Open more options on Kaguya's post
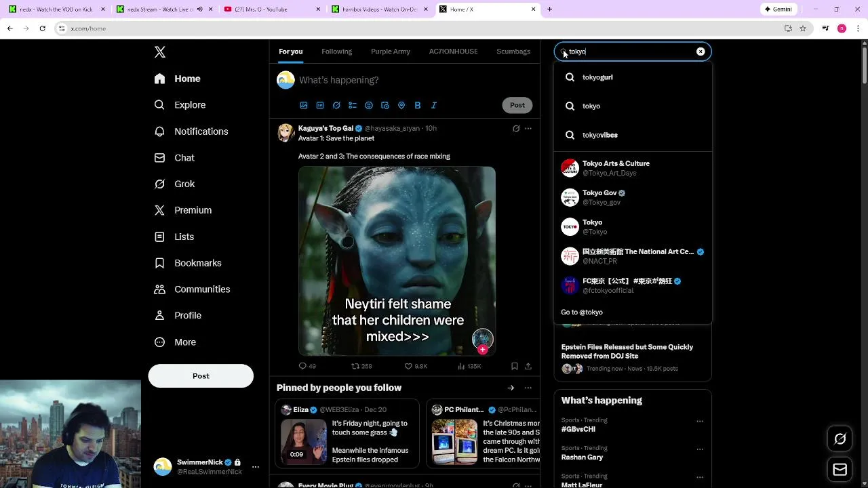Viewport: 868px width, 488px height. 528,129
